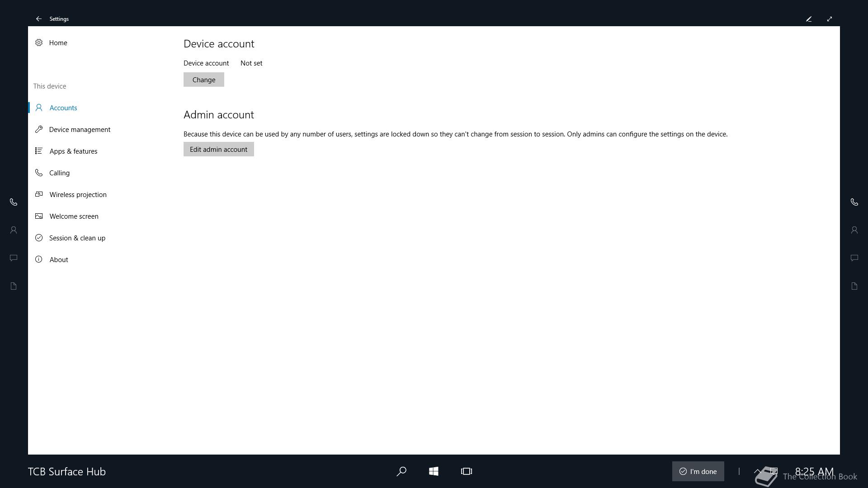Viewport: 868px width, 488px height.
Task: Open the chat icon on left edge
Action: (14, 258)
